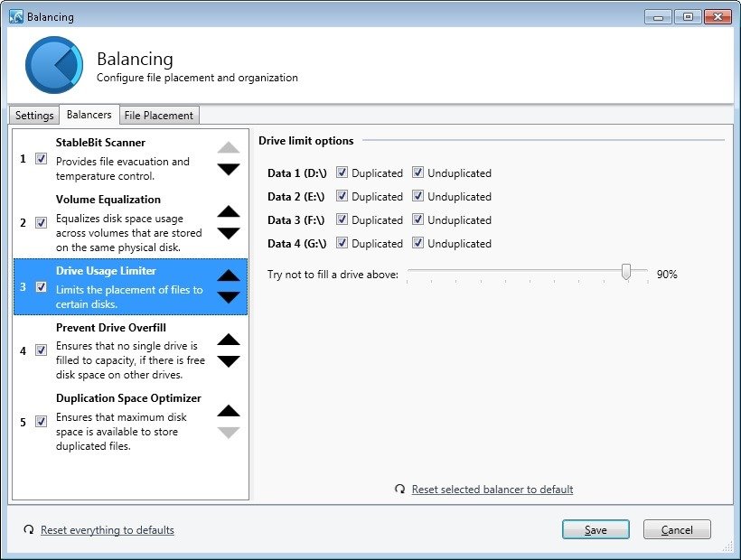
Task: Move Volume Equalization balancer up
Action: pyautogui.click(x=229, y=211)
